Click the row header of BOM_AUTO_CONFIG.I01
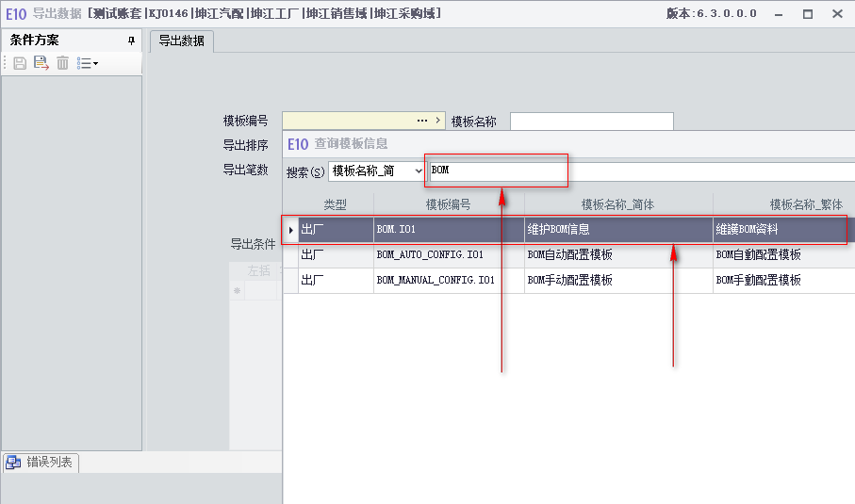Viewport: 855px width, 504px height. (x=290, y=255)
